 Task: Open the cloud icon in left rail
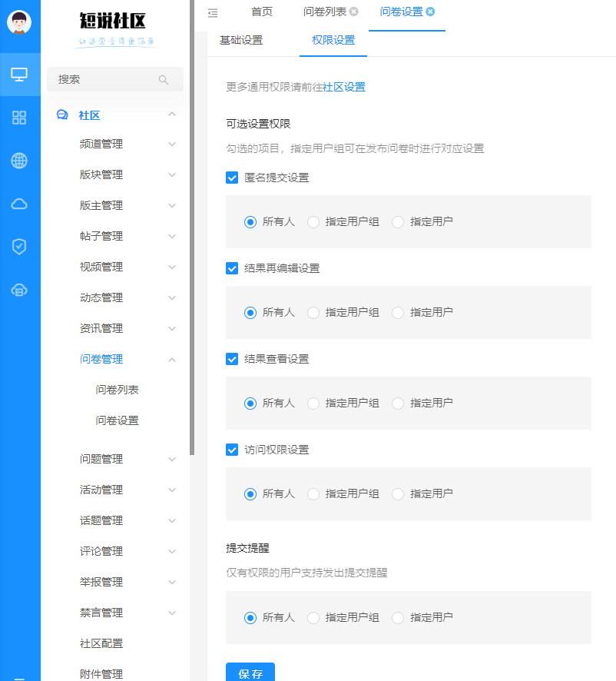[x=19, y=204]
